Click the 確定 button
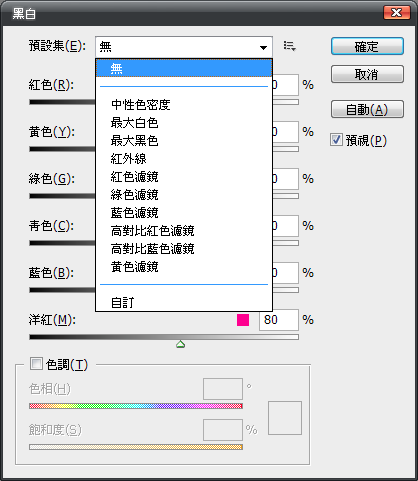 pyautogui.click(x=367, y=46)
